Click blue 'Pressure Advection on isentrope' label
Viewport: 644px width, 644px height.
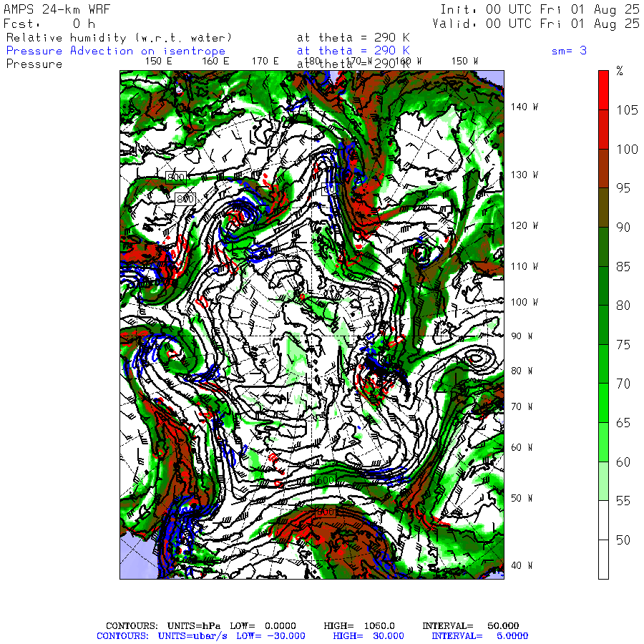(x=116, y=51)
